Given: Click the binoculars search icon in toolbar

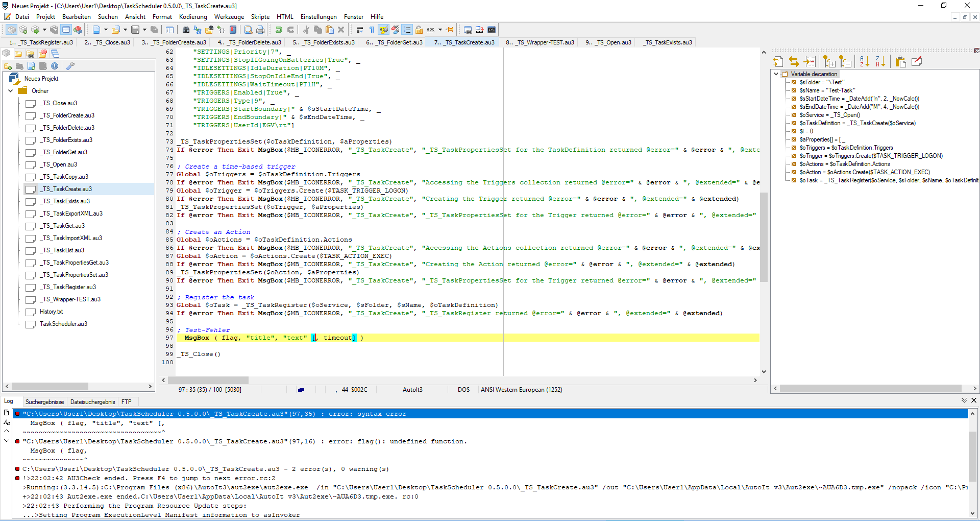Looking at the screenshot, I should coord(186,30).
